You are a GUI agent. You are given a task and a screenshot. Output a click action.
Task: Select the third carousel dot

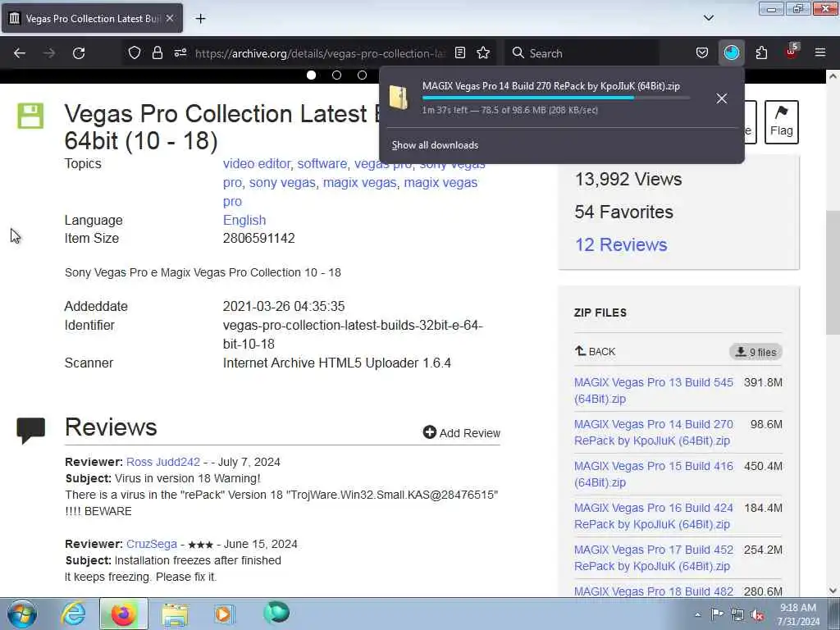(362, 75)
